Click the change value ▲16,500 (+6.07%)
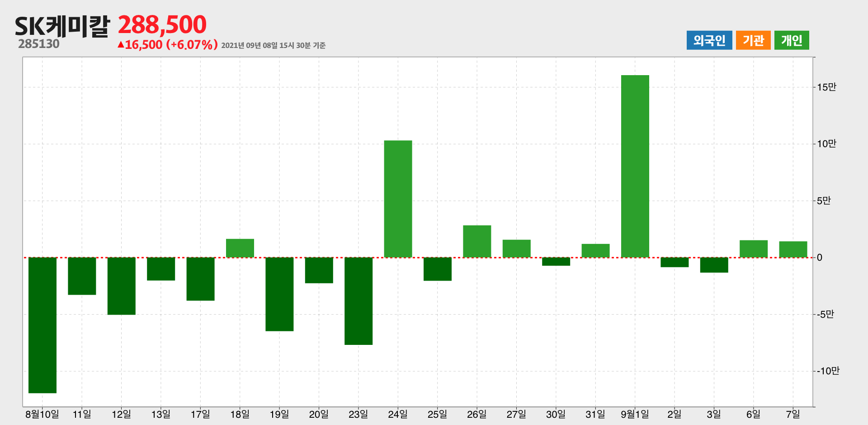 coord(168,44)
